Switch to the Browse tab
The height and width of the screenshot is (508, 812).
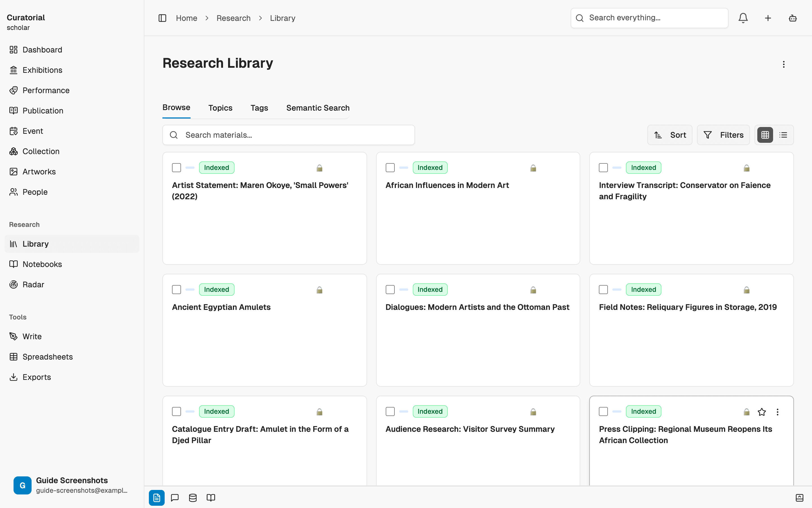click(x=176, y=108)
